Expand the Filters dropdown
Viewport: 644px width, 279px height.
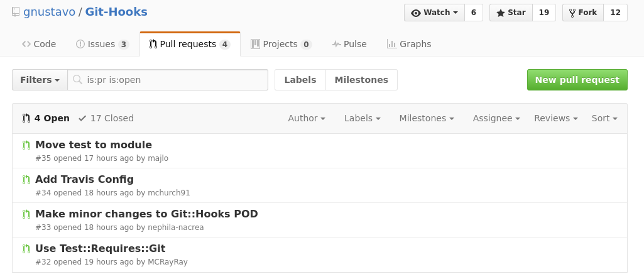(x=40, y=80)
